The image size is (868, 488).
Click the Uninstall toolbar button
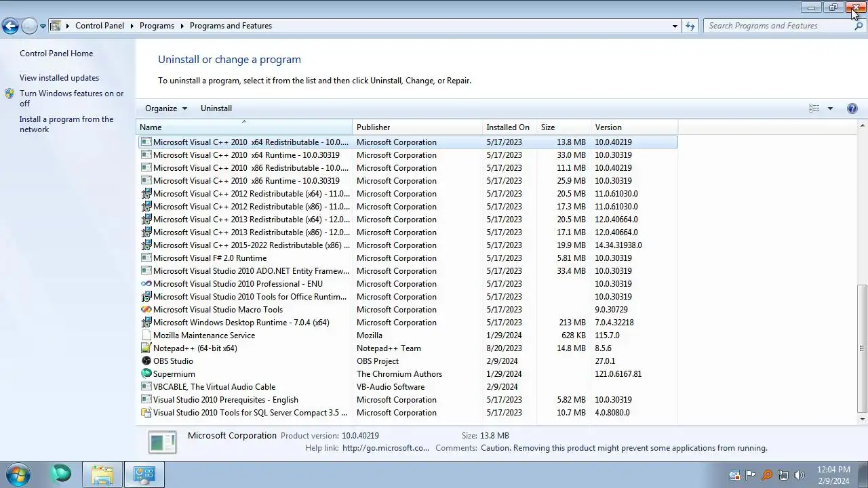[x=216, y=108]
